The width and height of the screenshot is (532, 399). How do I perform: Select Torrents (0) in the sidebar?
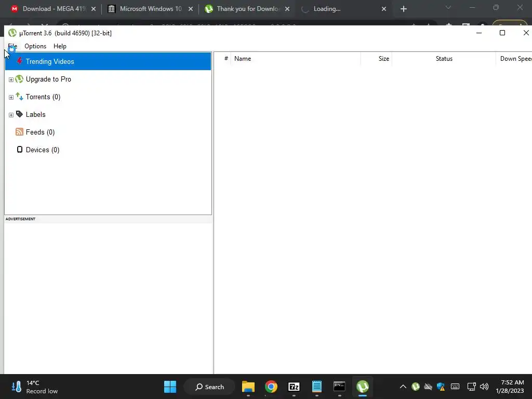43,97
